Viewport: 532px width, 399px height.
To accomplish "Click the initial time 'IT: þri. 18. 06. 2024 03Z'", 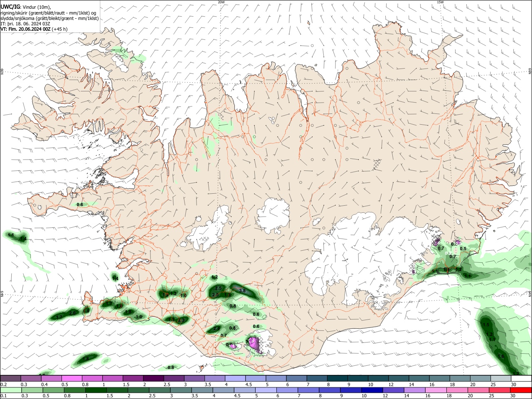I will coord(25,24).
